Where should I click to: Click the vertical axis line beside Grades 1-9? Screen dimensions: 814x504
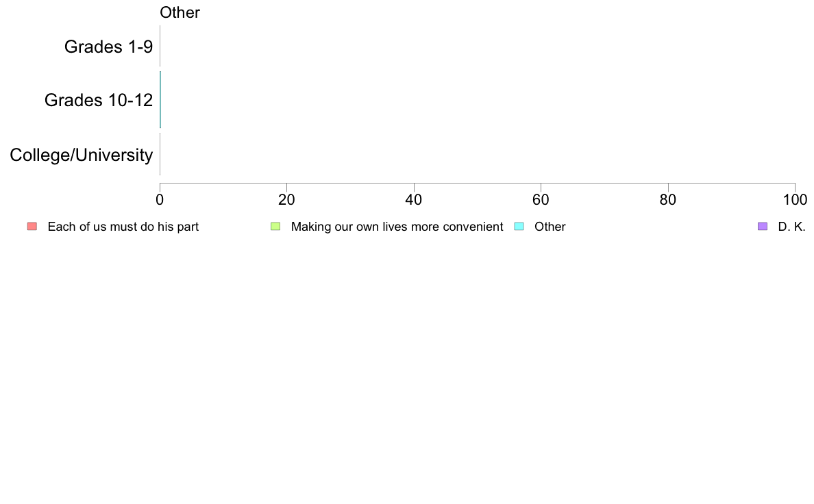(160, 46)
